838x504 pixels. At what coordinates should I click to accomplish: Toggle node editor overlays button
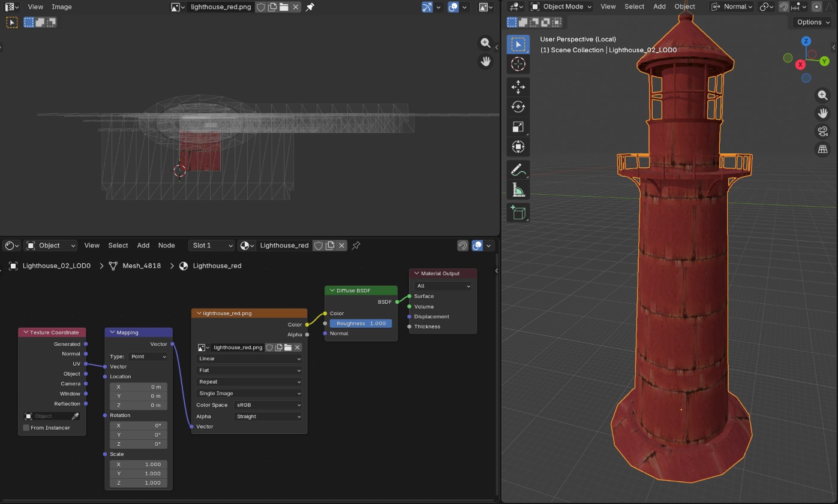[x=477, y=245]
